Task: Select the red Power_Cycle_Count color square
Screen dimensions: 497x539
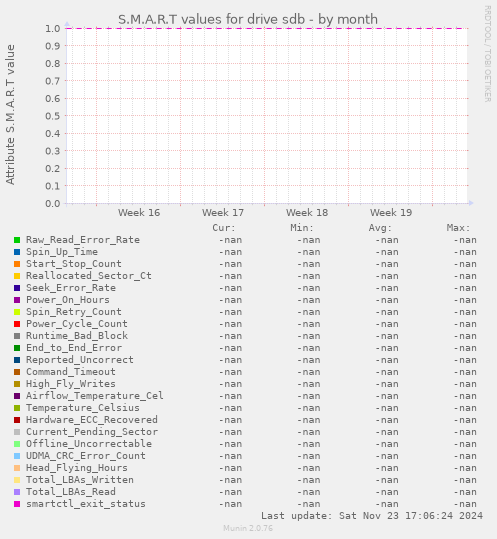Action: (x=17, y=324)
